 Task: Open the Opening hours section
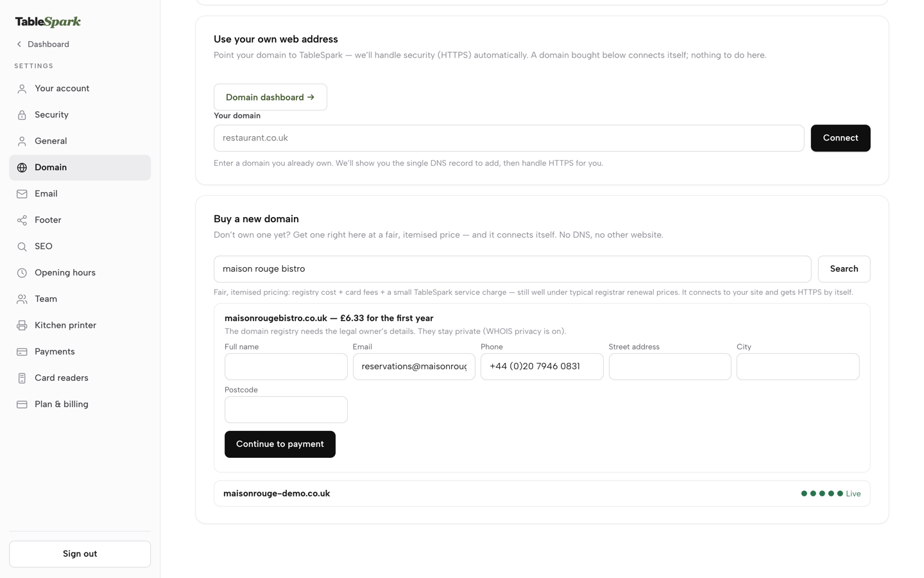coord(80,273)
